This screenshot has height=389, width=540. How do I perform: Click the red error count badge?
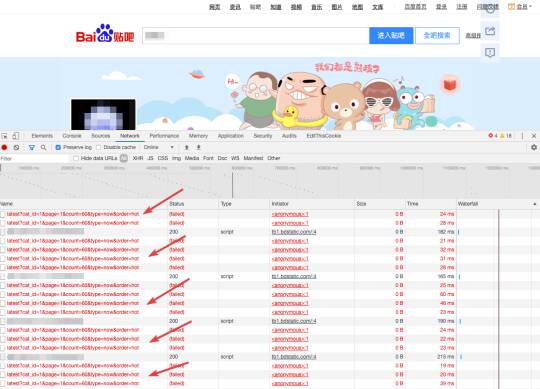click(x=493, y=136)
